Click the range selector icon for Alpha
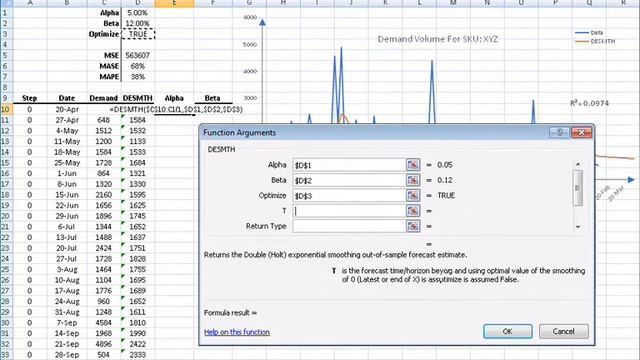Viewport: 640px width, 360px height. coord(413,165)
